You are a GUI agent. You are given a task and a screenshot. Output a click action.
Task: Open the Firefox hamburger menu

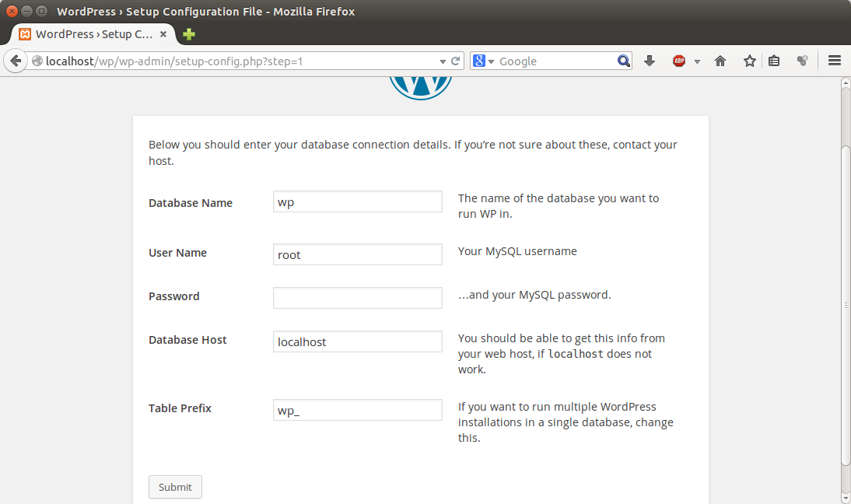pyautogui.click(x=835, y=61)
